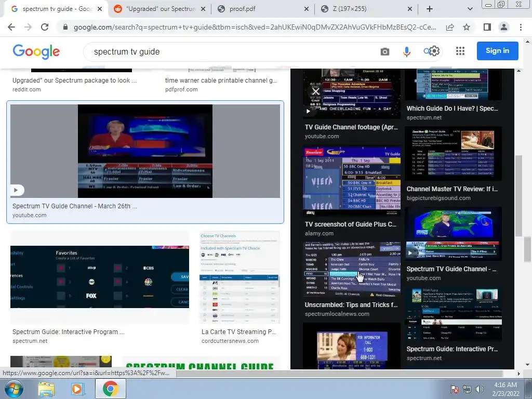Click the preview panel scroll down arrow
This screenshot has width=532, height=399.
point(518,365)
